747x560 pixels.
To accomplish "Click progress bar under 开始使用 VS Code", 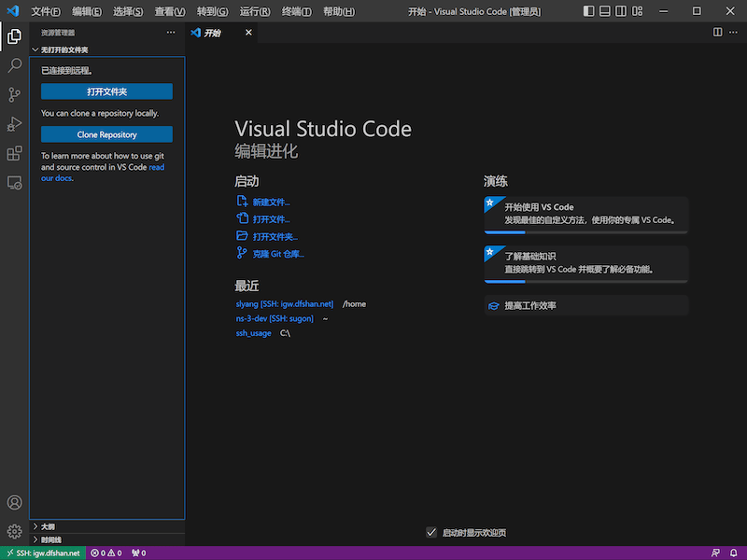I will pos(586,232).
